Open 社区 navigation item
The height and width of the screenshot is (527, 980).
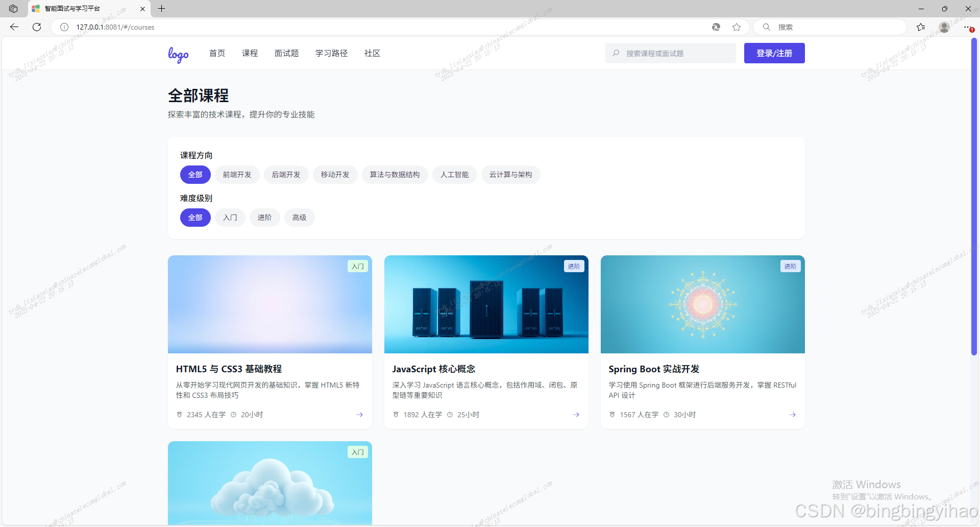coord(372,53)
